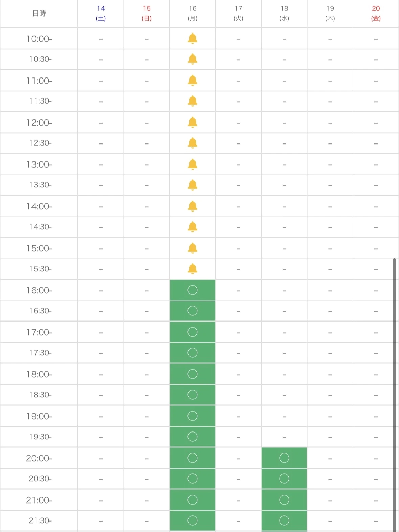Screen dimensions: 399x532
Task: Select the 16:00 available slot on Monday
Action: coord(192,290)
